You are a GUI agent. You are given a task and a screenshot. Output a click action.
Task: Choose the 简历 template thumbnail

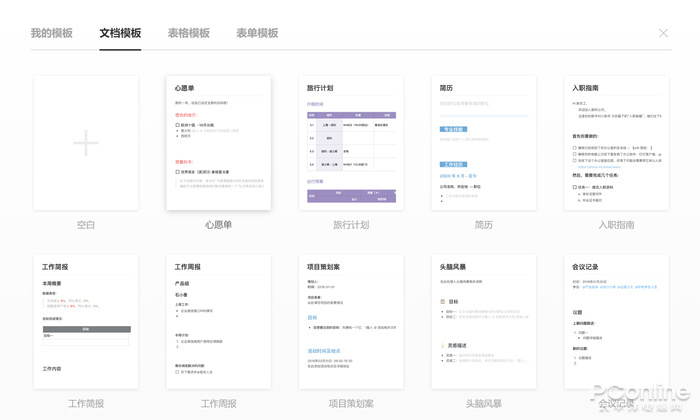point(484,143)
